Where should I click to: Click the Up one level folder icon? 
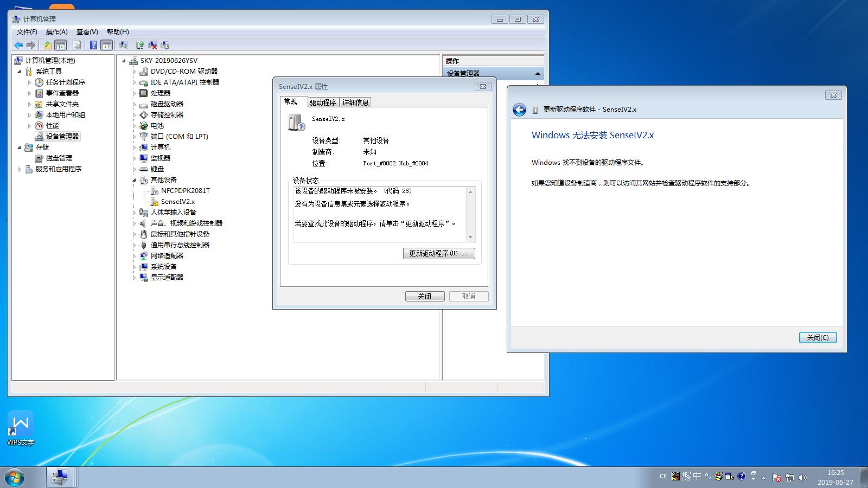click(x=48, y=45)
